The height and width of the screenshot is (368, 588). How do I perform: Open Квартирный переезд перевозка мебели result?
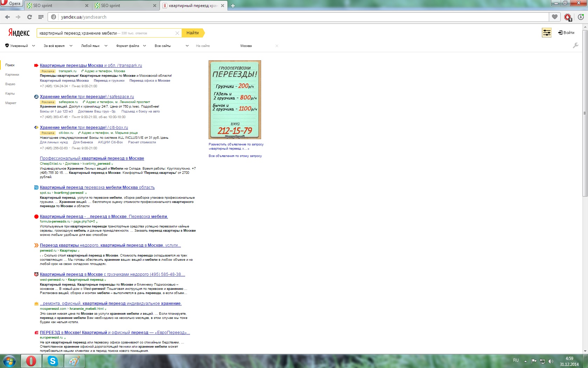click(x=97, y=188)
